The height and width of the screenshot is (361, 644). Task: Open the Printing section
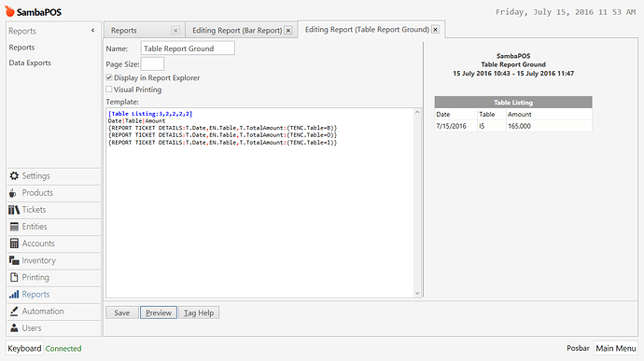[x=53, y=277]
